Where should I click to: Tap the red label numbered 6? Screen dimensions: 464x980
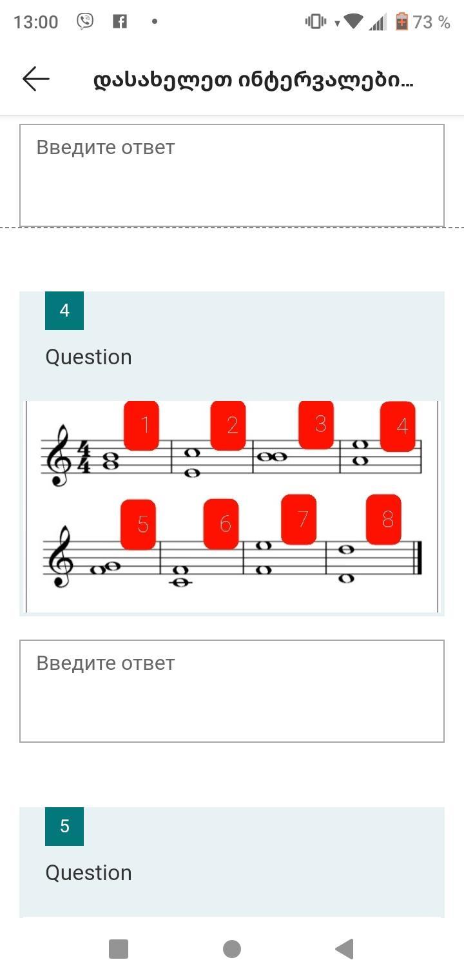click(221, 524)
